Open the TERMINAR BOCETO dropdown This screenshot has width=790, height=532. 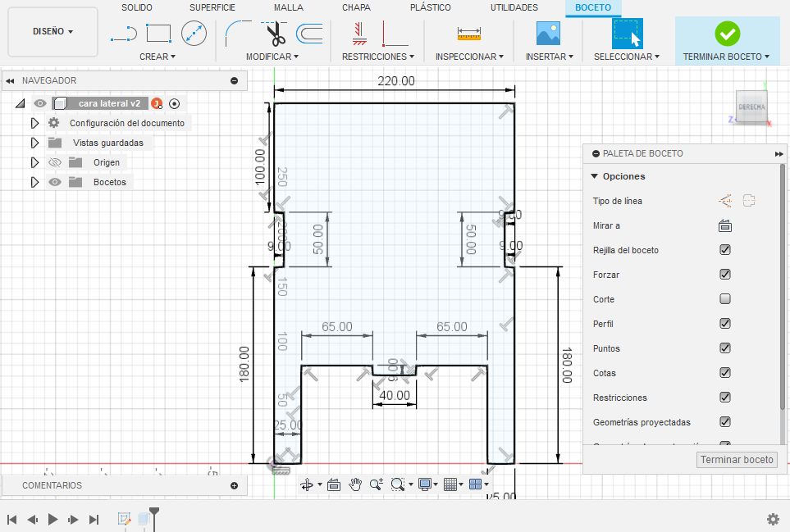coord(726,57)
